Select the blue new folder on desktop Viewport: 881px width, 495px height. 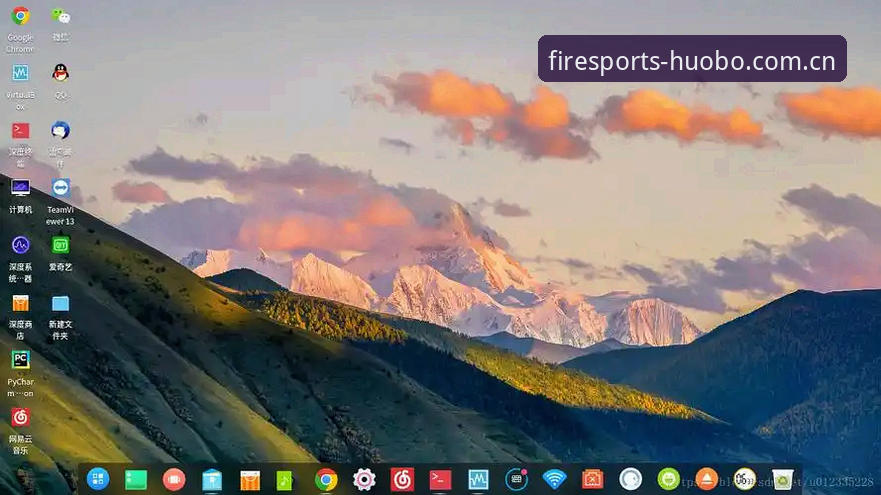[x=60, y=303]
